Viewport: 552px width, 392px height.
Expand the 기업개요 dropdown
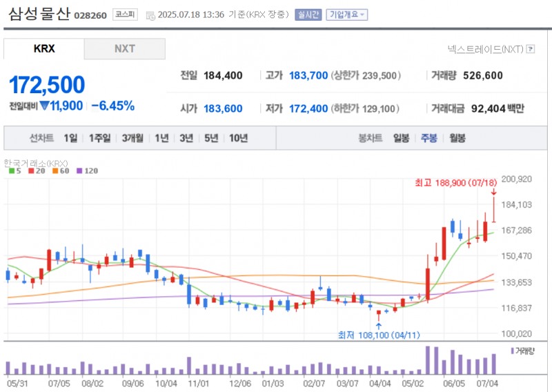[x=347, y=14]
